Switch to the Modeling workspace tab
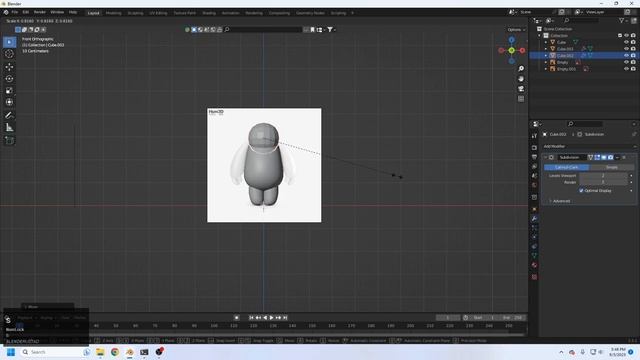This screenshot has width=640, height=360. point(113,13)
